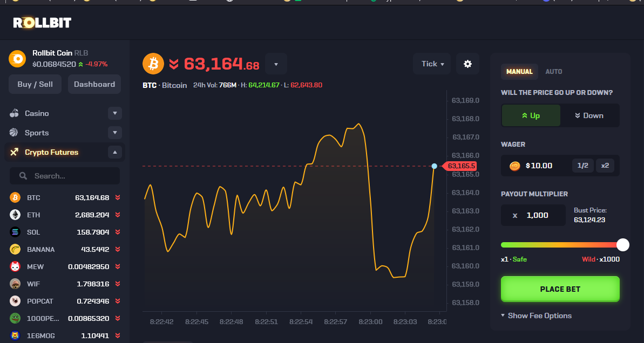Open the Tick chart type dropdown

[432, 64]
